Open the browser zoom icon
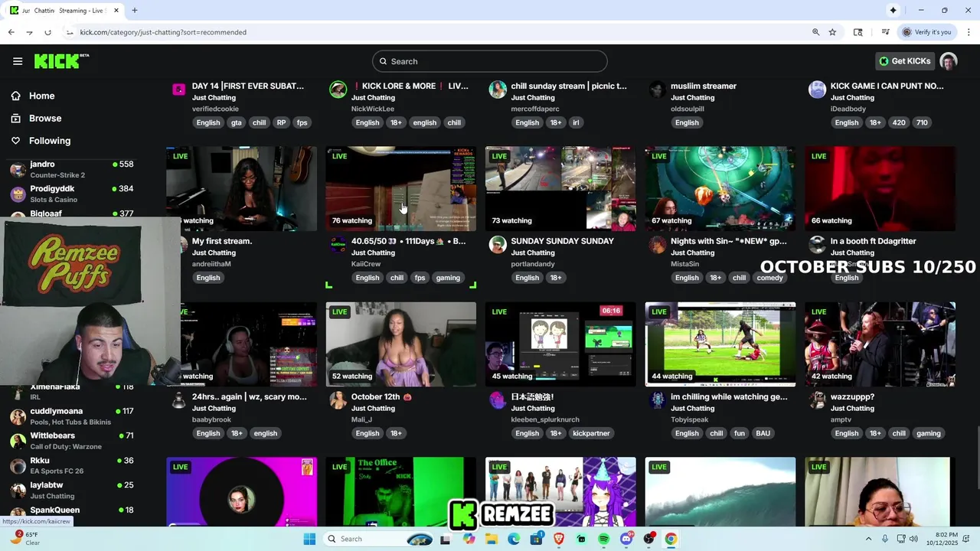Viewport: 980px width, 551px height. (815, 32)
